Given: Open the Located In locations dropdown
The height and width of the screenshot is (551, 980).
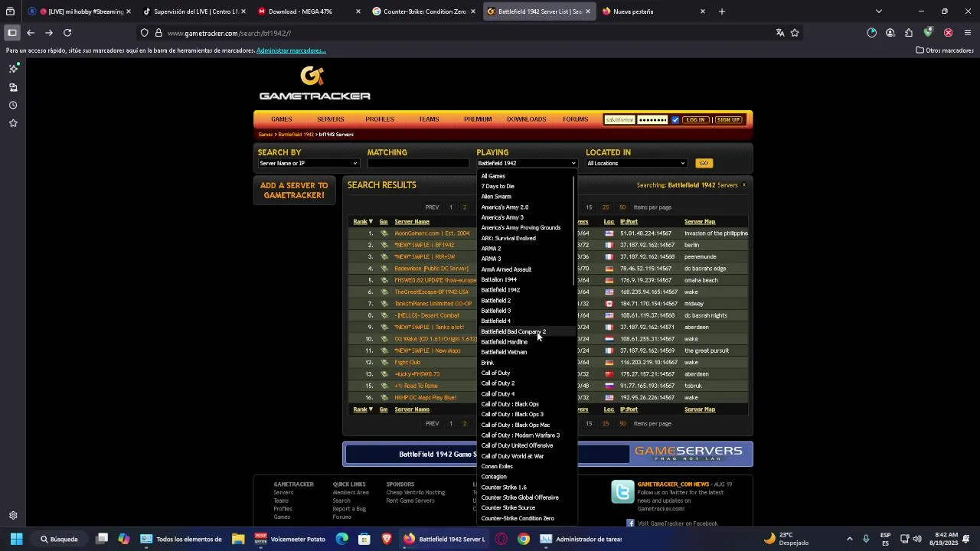Looking at the screenshot, I should [635, 163].
